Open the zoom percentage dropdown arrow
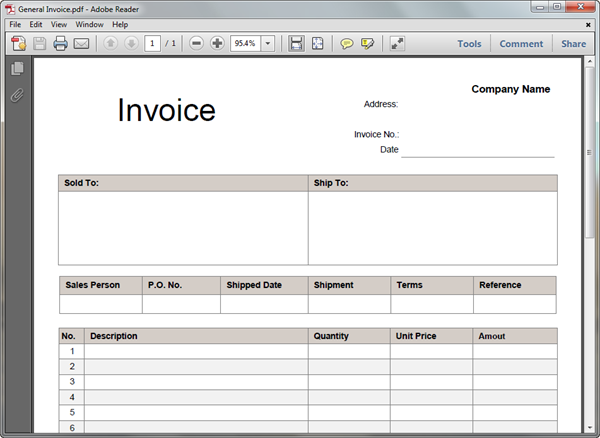This screenshot has height=438, width=600. click(x=268, y=44)
